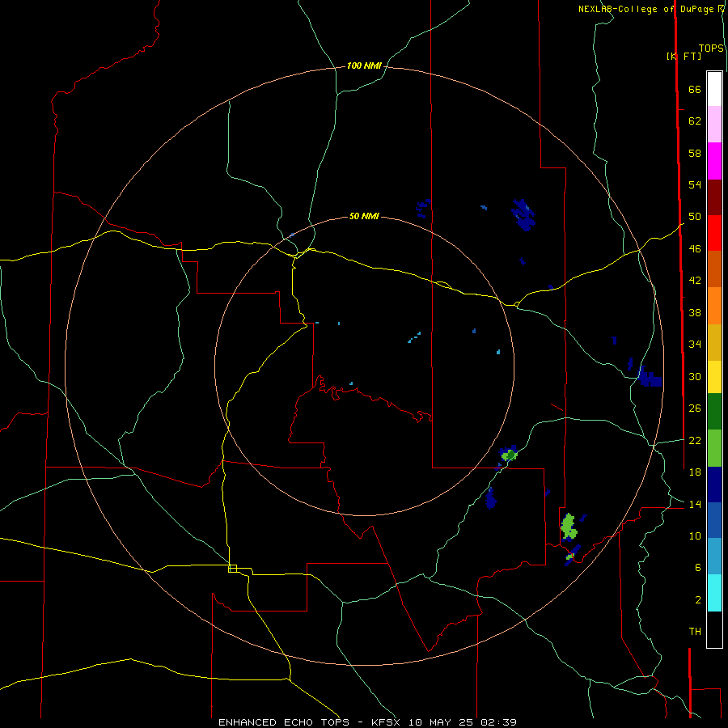The width and height of the screenshot is (728, 728).
Task: Click the 'ENHANCED ECHO TOPS - KFSX' caption
Action: (x=309, y=722)
